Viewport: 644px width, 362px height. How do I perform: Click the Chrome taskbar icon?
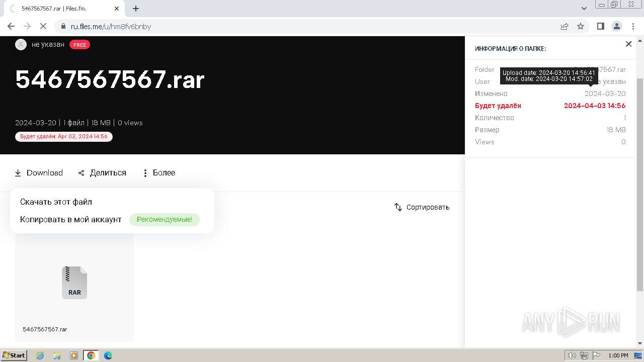tap(91, 355)
